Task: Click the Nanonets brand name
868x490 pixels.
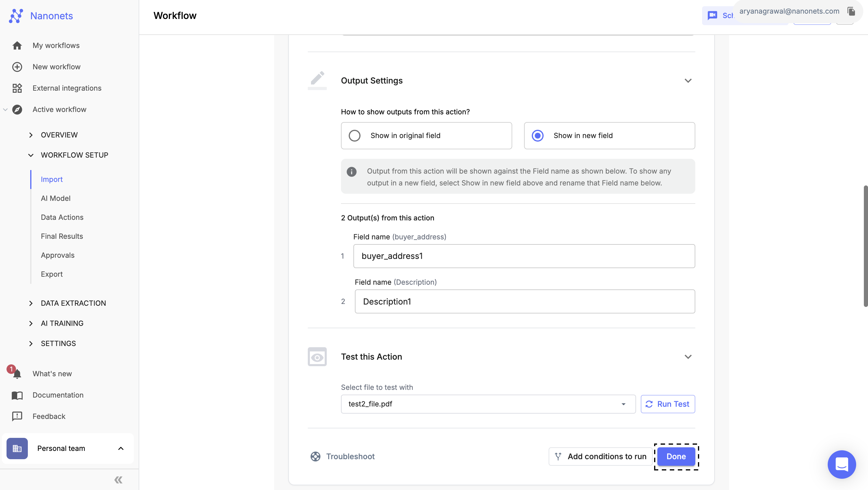Action: 52,16
